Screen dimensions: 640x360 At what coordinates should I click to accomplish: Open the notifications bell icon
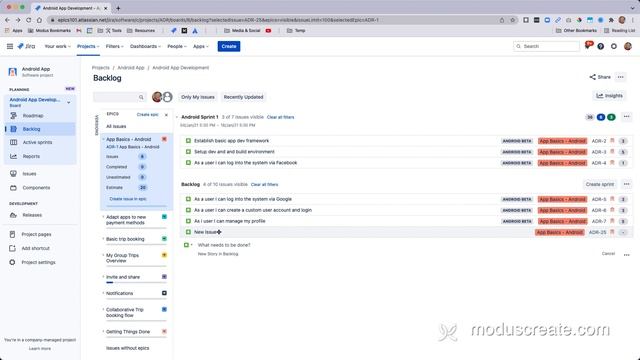pos(588,46)
